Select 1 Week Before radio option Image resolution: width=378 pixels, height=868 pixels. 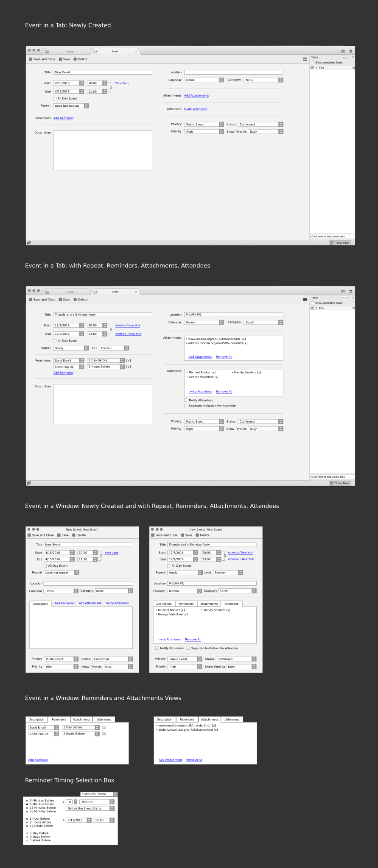pos(27,840)
